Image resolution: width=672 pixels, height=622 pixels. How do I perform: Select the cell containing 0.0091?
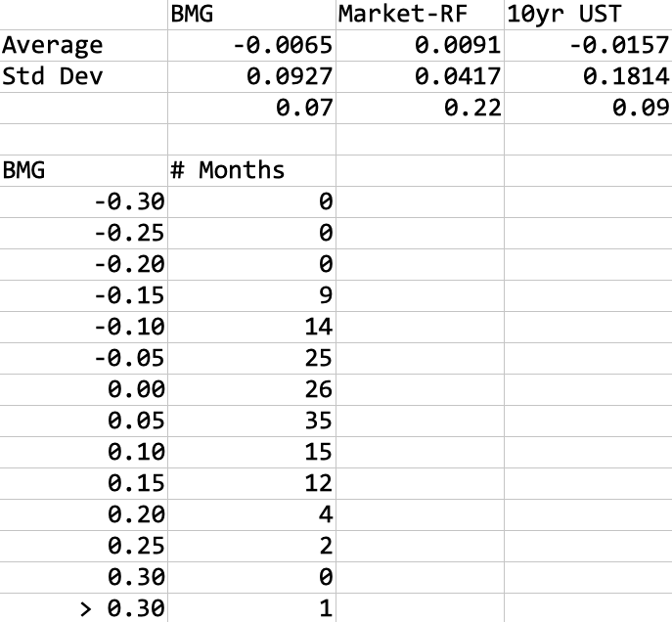(x=420, y=45)
